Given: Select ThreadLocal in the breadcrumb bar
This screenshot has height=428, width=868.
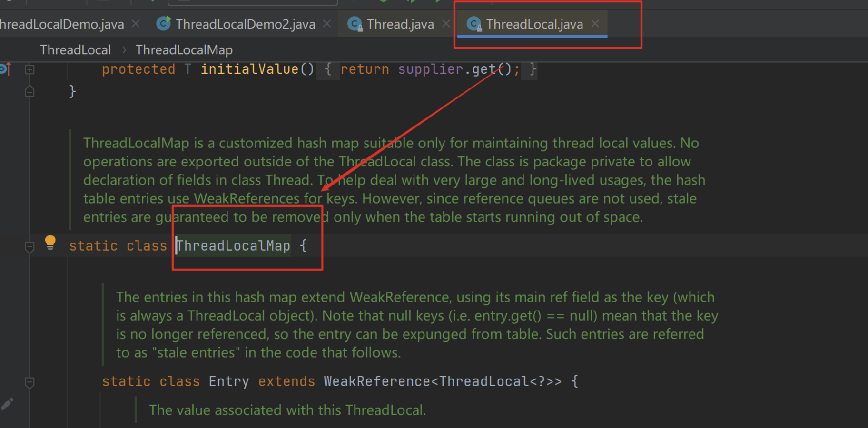Looking at the screenshot, I should 75,50.
